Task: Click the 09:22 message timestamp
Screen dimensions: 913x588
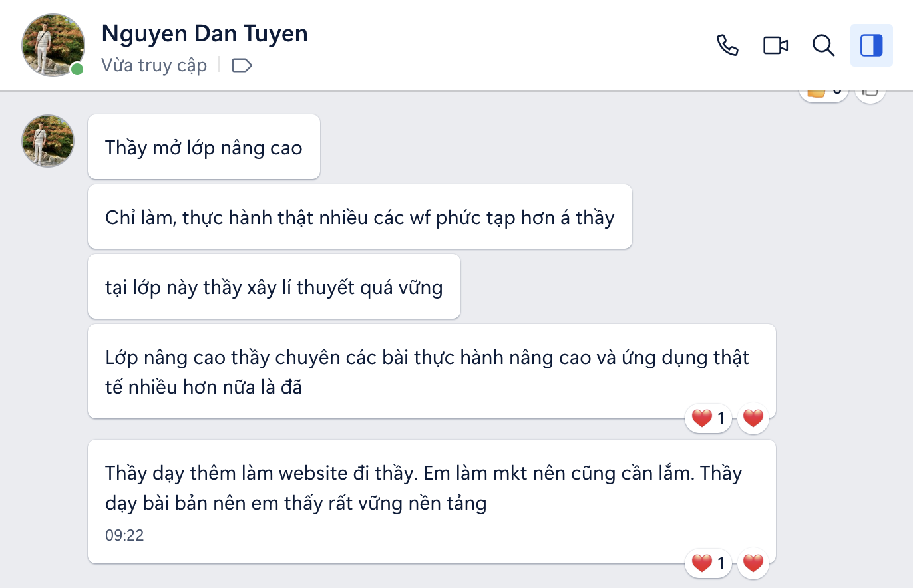Action: (124, 535)
